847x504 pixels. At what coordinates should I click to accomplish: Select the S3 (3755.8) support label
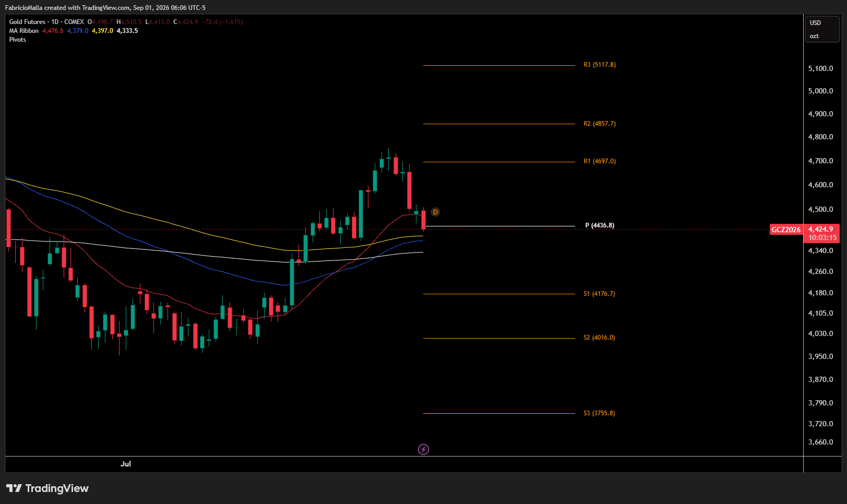599,413
